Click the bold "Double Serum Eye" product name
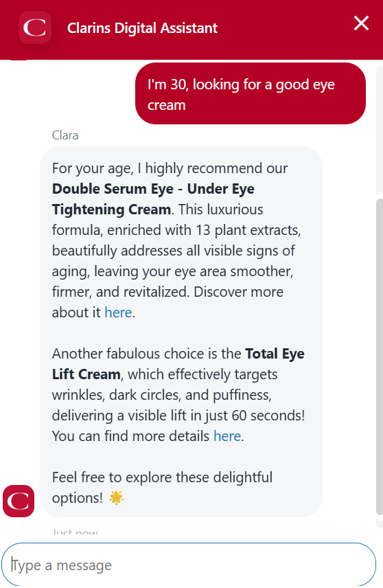The width and height of the screenshot is (383, 588). [x=111, y=189]
